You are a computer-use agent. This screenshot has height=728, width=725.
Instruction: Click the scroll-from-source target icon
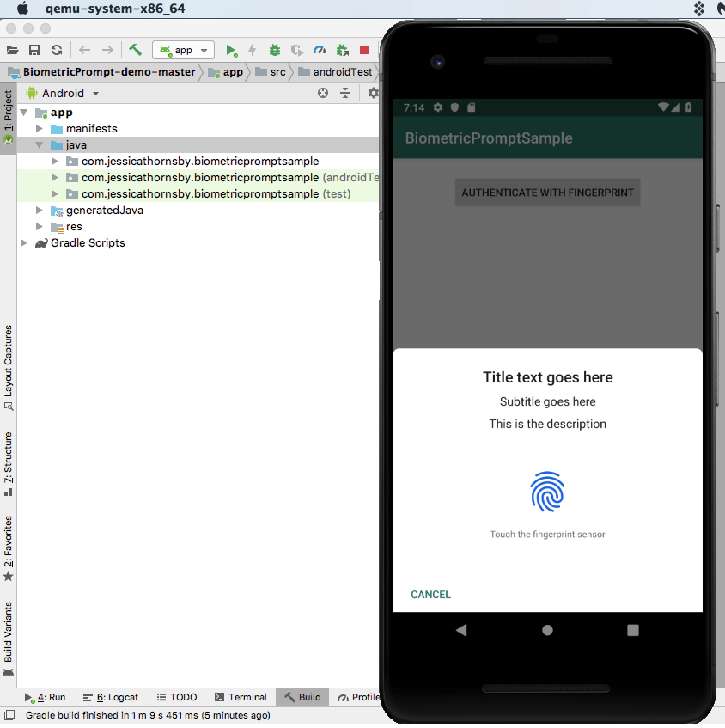323,93
